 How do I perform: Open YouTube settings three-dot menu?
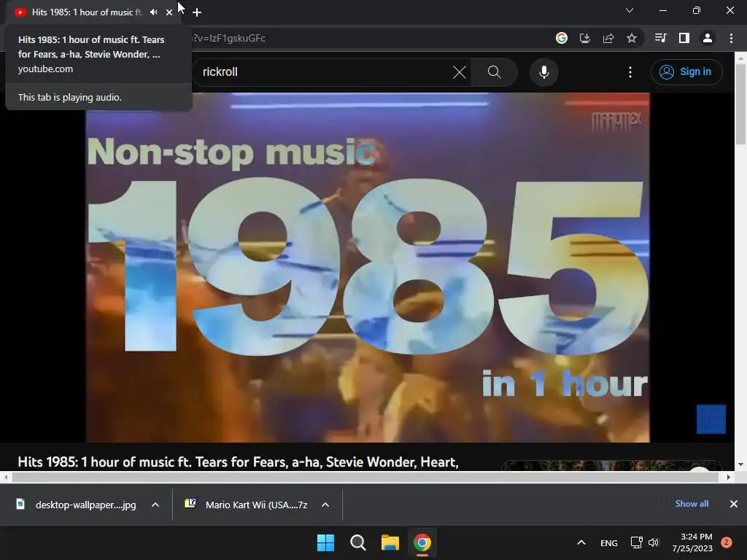(630, 72)
